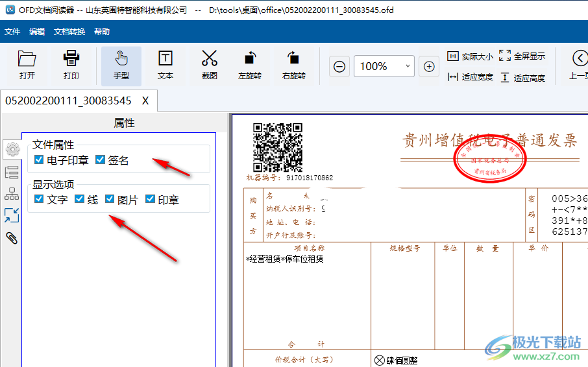Rotate the page left
This screenshot has width=588, height=367.
[x=250, y=65]
